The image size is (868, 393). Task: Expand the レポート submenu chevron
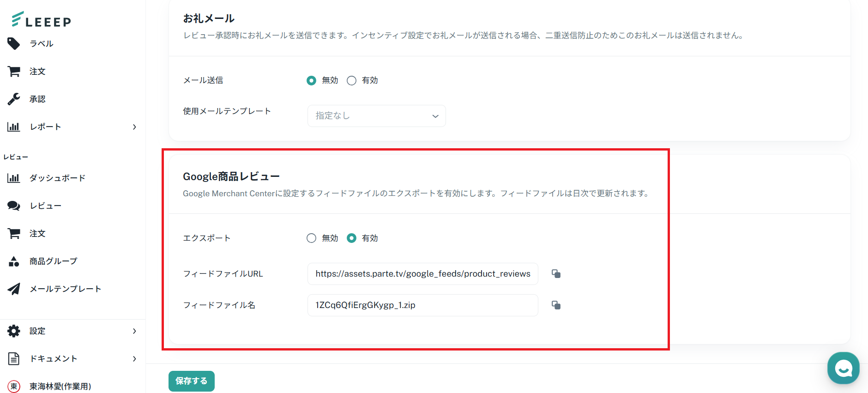[x=134, y=127]
